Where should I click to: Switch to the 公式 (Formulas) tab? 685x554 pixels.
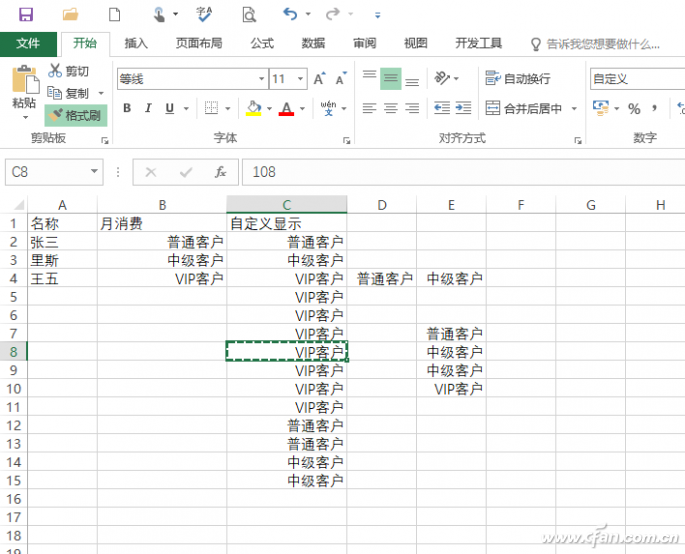262,44
